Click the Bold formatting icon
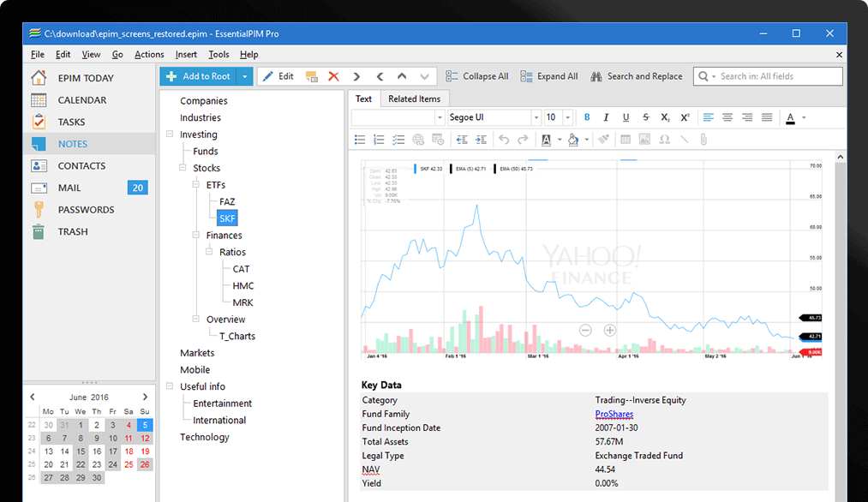This screenshot has height=502, width=868. click(587, 117)
